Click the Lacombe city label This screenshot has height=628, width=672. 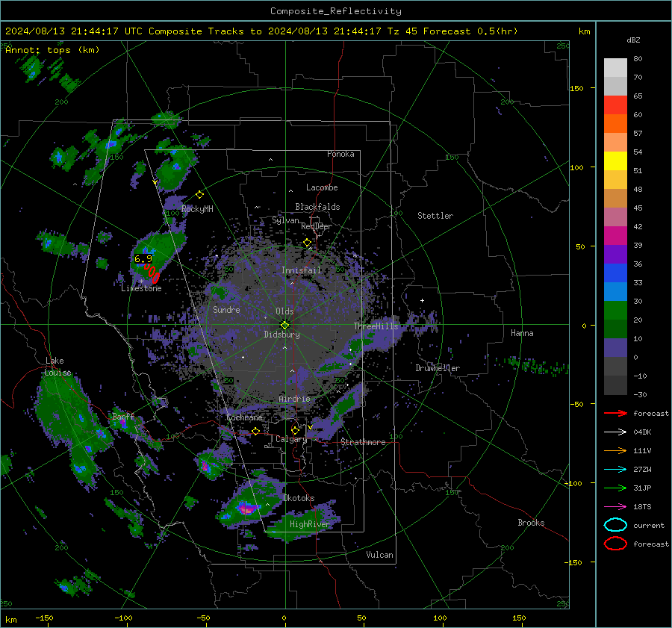point(322,187)
